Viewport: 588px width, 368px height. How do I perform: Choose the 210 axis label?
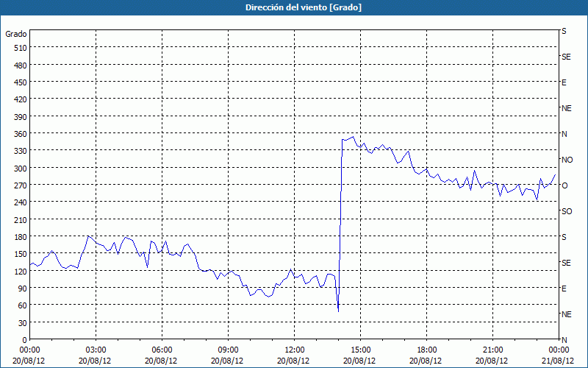click(x=21, y=219)
